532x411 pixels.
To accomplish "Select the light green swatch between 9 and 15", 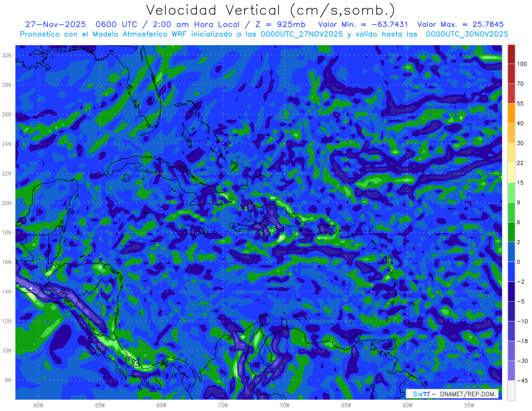I will 511,192.
